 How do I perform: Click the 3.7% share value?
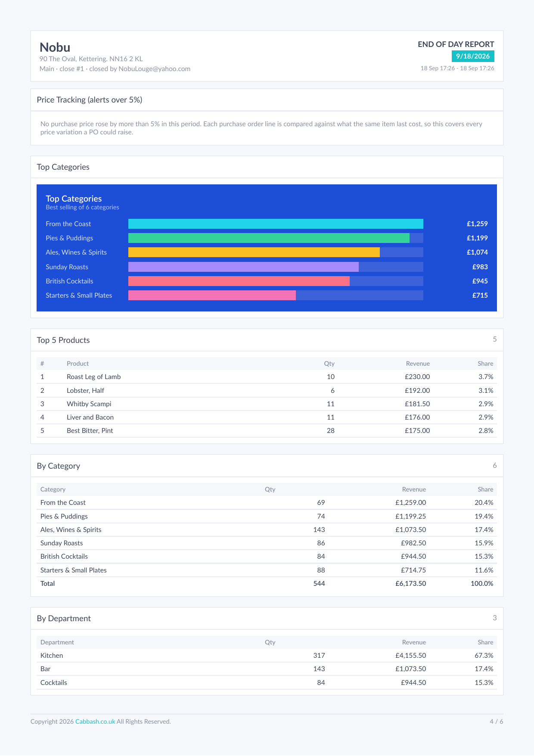coord(486,377)
